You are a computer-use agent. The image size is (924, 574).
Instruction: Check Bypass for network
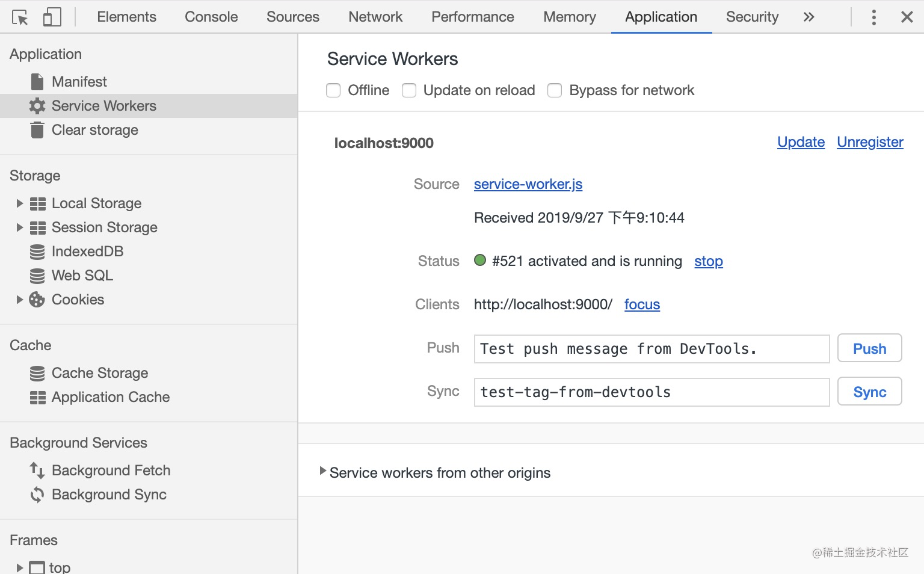pyautogui.click(x=554, y=90)
